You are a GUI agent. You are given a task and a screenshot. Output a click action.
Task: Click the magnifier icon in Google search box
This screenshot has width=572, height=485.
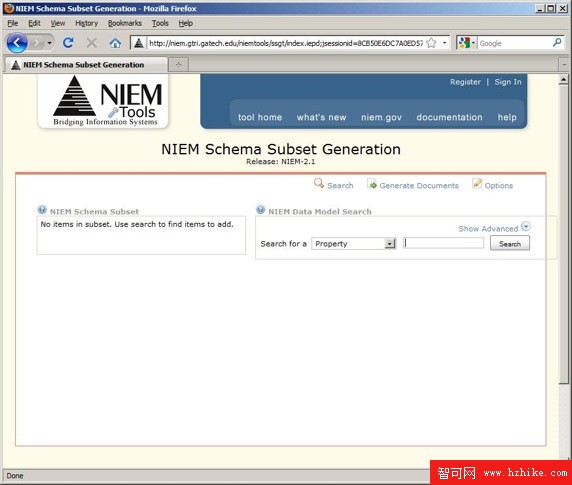(x=557, y=43)
